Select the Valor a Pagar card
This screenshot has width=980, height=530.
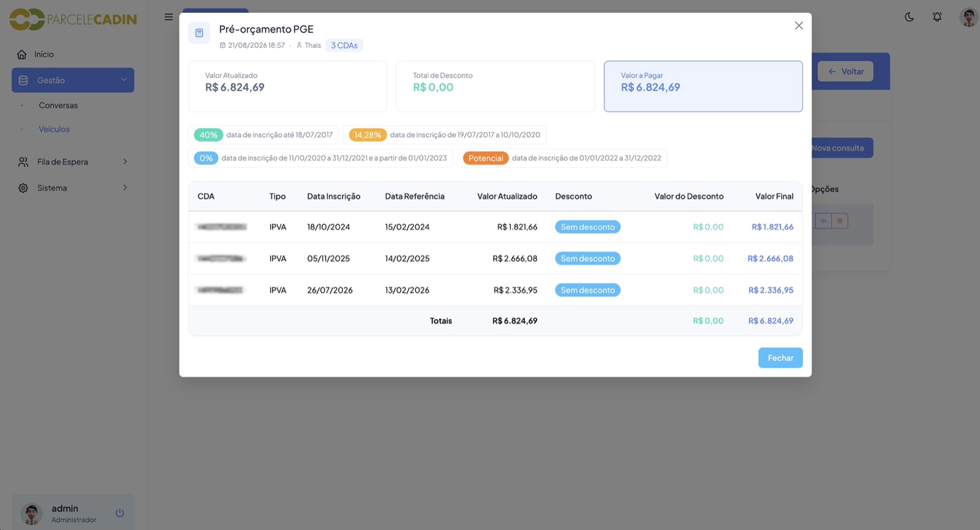(x=703, y=86)
